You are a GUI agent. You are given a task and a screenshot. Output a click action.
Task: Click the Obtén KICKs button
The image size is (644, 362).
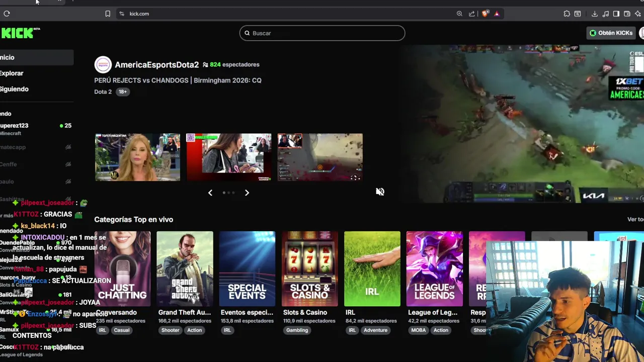point(611,33)
